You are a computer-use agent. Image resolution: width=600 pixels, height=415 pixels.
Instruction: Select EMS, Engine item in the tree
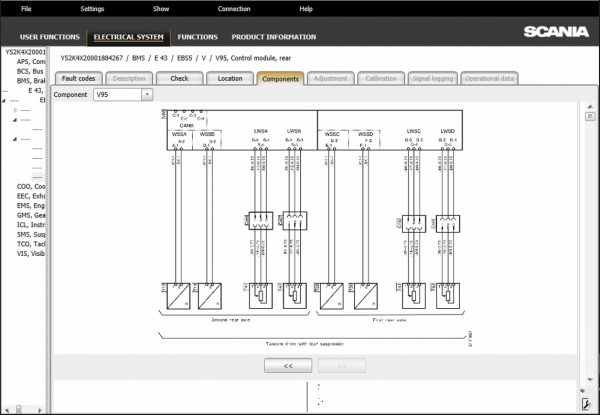pyautogui.click(x=31, y=206)
